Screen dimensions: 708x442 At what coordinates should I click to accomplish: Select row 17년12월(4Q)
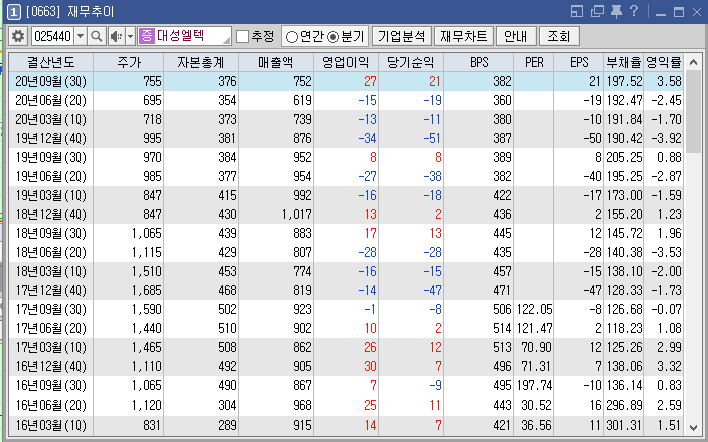pos(346,290)
